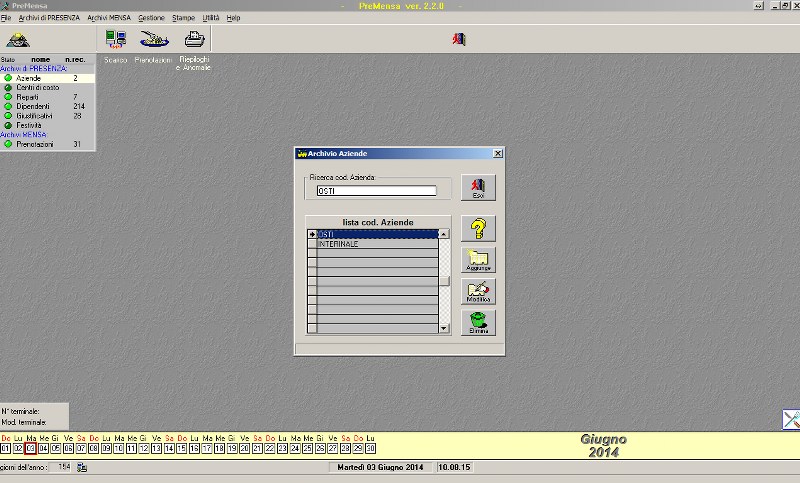Click the day-of-year value 154
The height and width of the screenshot is (483, 800).
[x=64, y=467]
